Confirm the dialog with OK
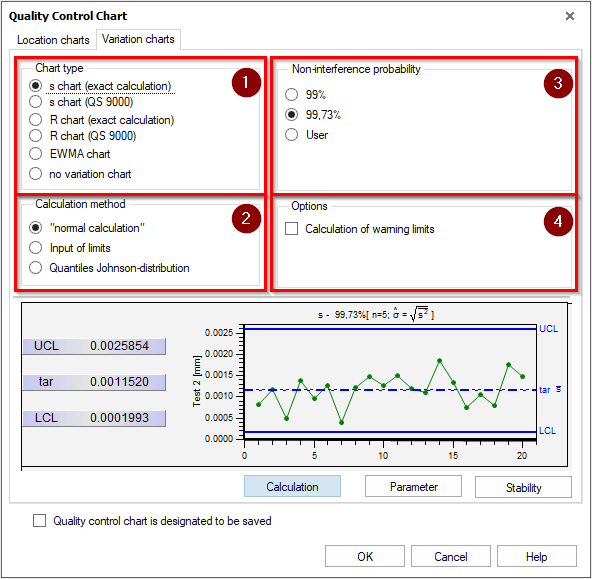 tap(365, 556)
